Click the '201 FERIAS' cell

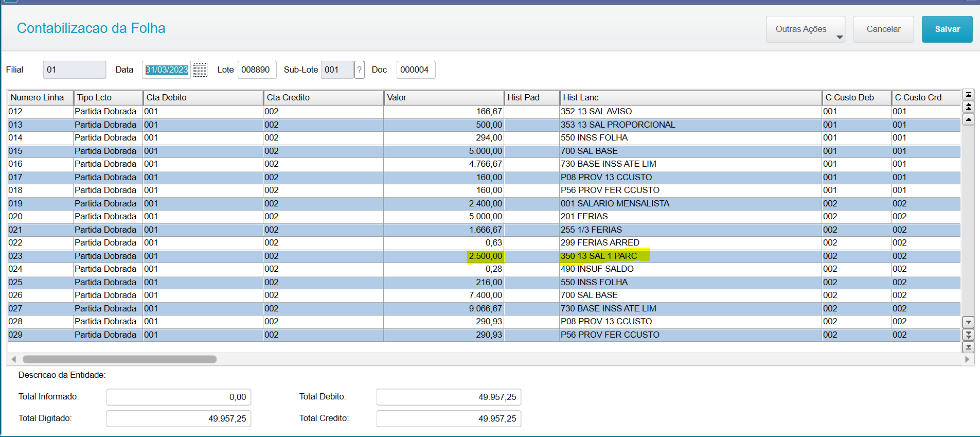[x=691, y=217]
